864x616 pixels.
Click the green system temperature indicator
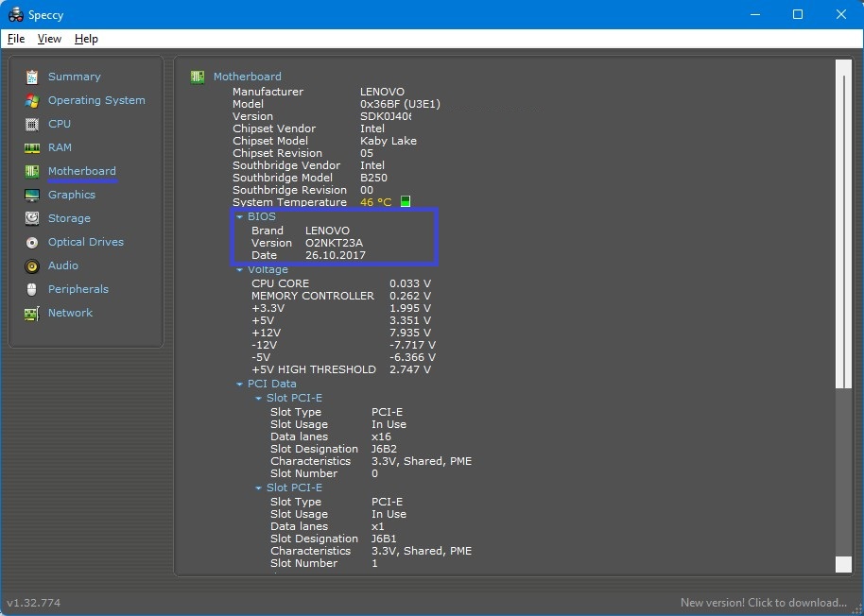coord(406,202)
